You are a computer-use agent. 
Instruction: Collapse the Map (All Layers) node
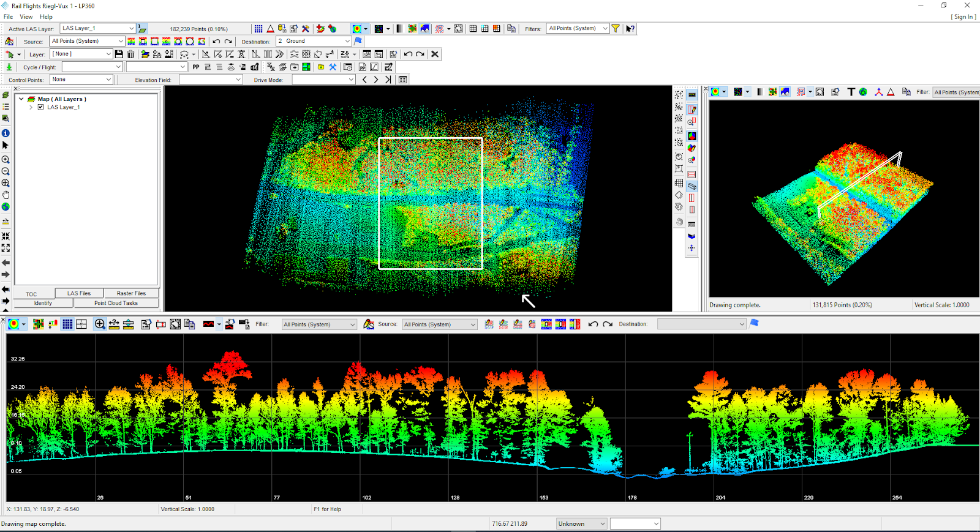click(x=21, y=99)
